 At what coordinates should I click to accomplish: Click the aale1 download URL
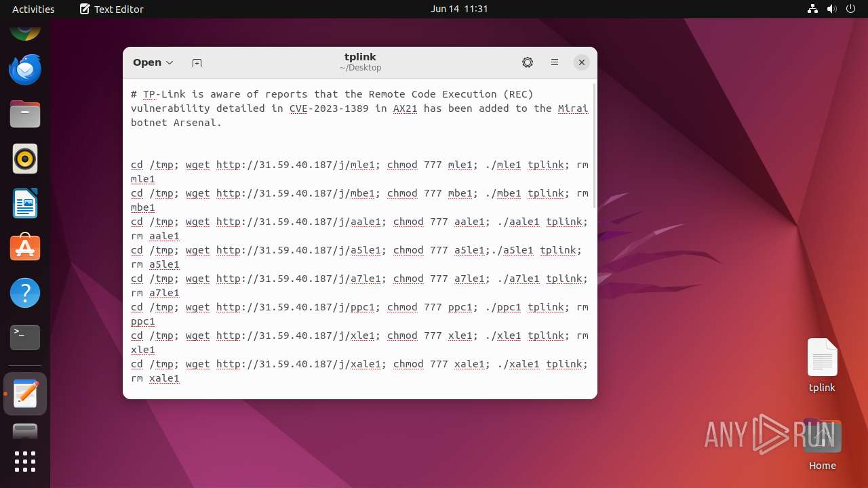[298, 222]
